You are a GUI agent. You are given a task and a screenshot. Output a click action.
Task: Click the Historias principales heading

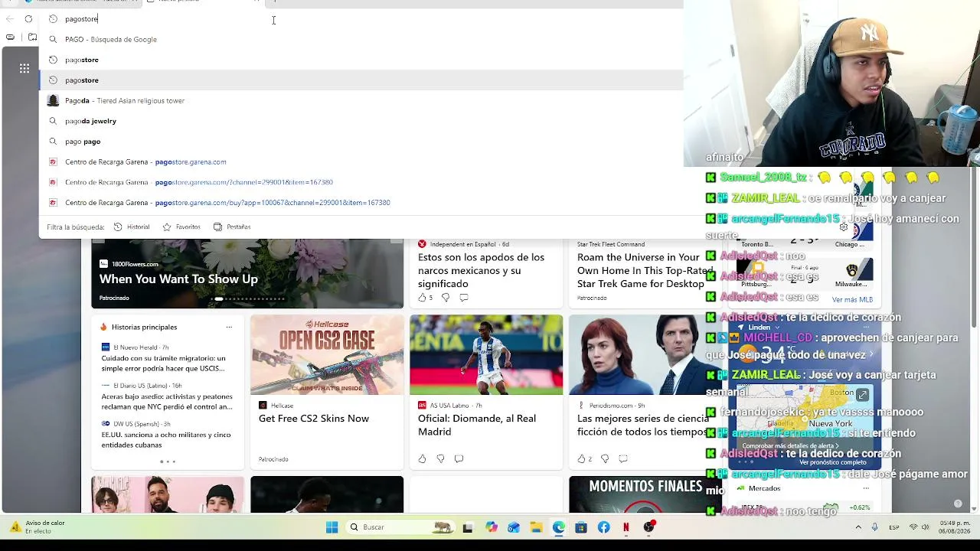[x=144, y=328]
